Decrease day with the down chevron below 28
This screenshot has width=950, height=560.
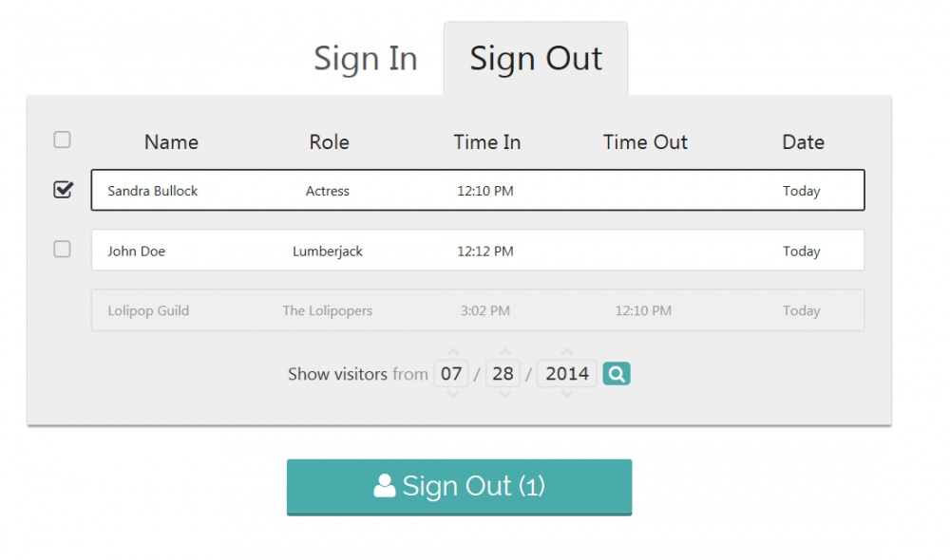(504, 394)
